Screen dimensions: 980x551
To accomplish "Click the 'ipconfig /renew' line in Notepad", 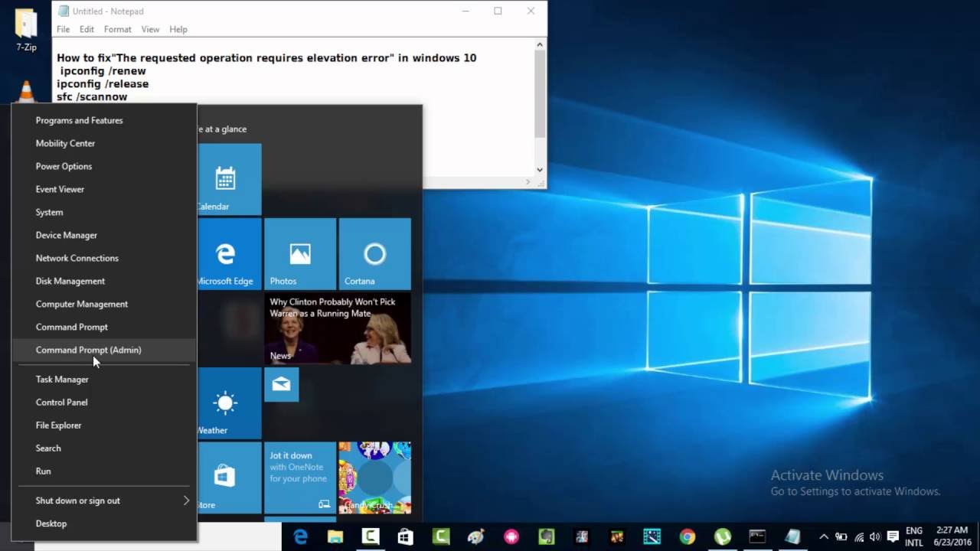I will click(103, 70).
